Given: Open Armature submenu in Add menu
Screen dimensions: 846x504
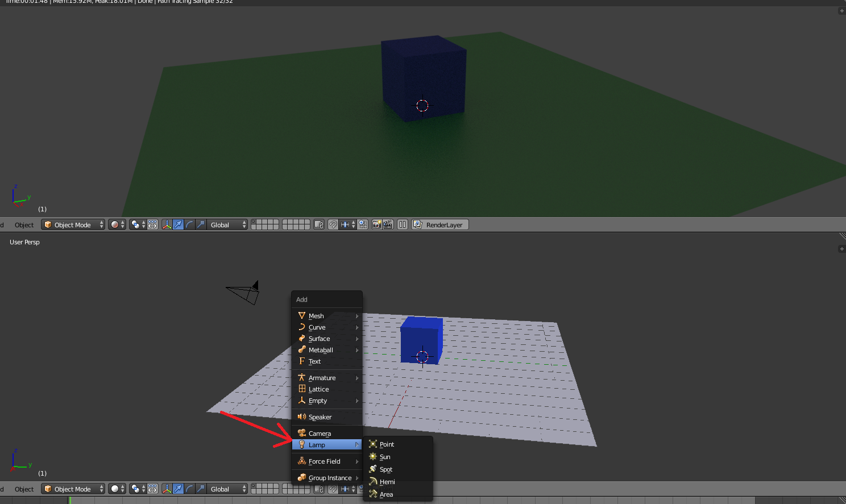Looking at the screenshot, I should coord(327,377).
